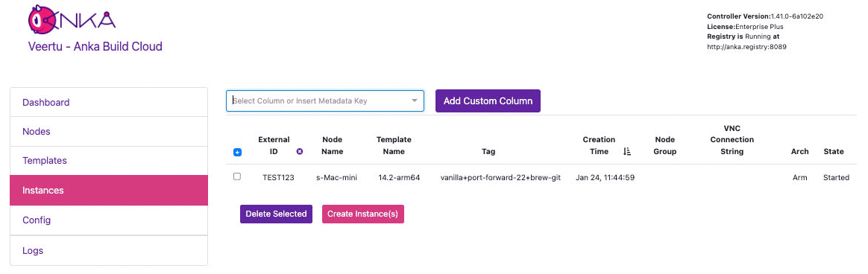868x274 pixels.
Task: Click the Veertu - Anka Build Cloud title
Action: pyautogui.click(x=95, y=46)
